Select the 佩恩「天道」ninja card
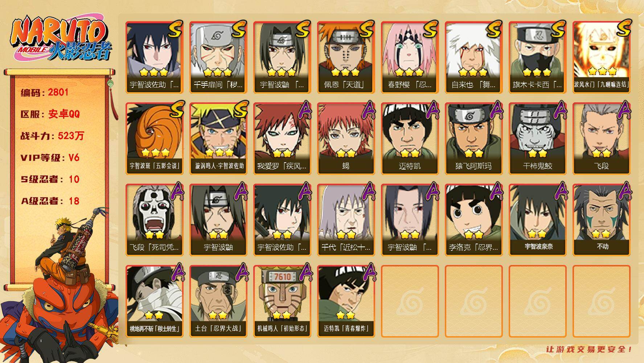This screenshot has width=644, height=363. click(x=346, y=57)
